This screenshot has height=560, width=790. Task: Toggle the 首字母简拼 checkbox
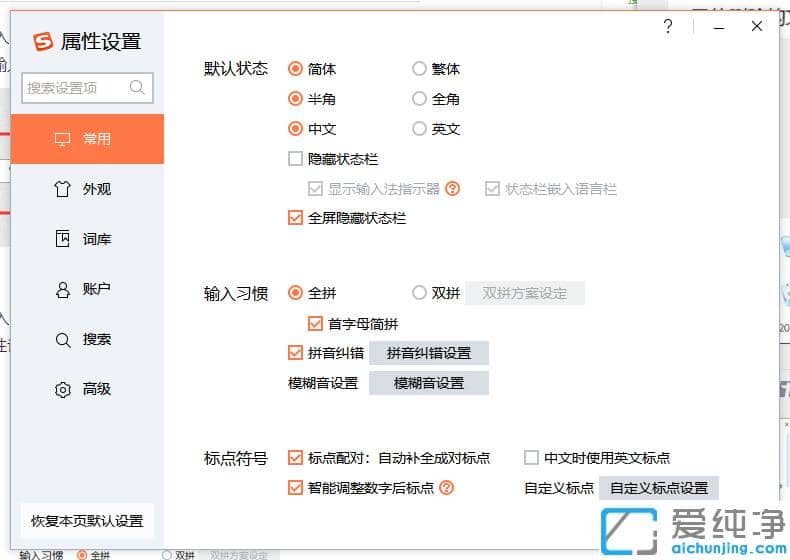click(315, 323)
